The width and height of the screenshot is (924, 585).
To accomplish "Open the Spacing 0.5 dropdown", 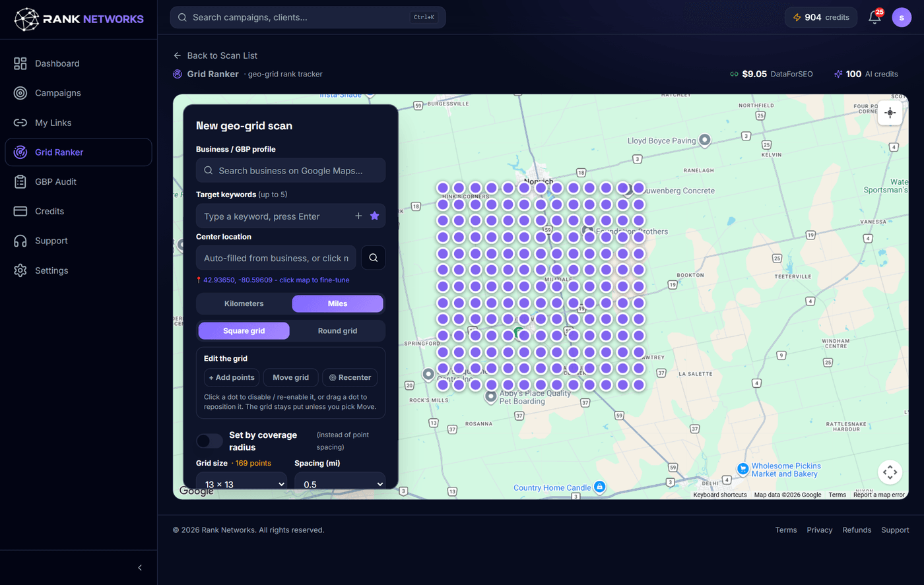I will [x=340, y=483].
